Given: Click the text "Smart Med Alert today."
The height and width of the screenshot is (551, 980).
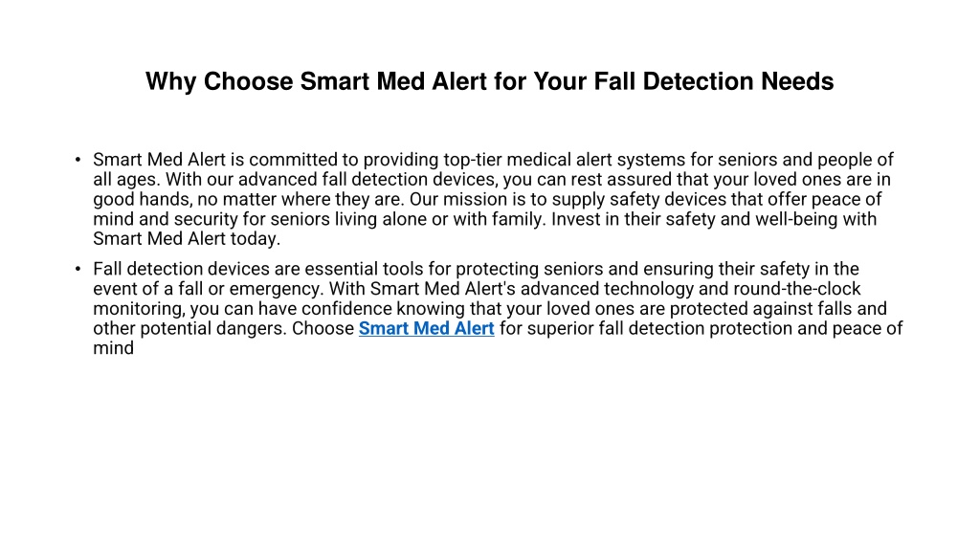Looking at the screenshot, I should point(187,239).
